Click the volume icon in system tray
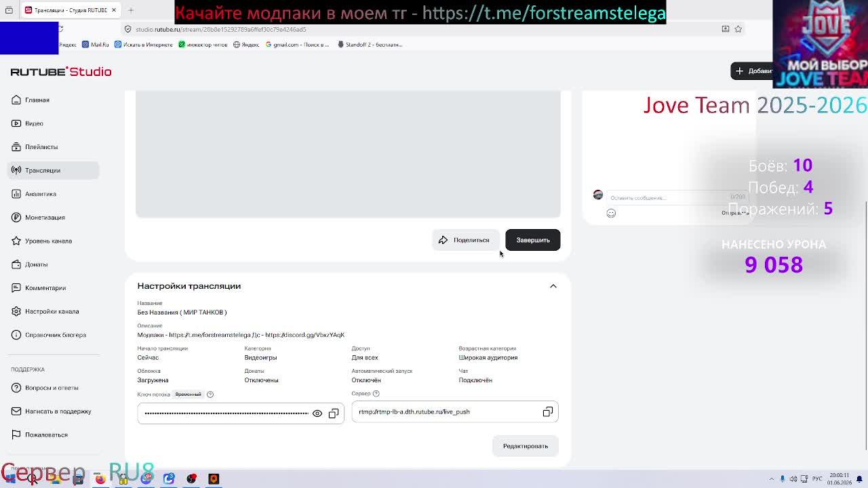Image resolution: width=868 pixels, height=488 pixels. coord(793,479)
